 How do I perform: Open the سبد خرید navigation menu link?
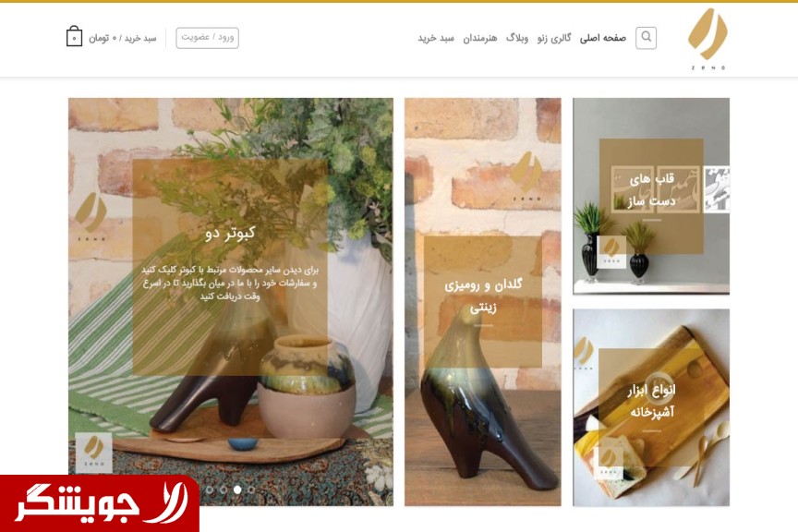(436, 38)
